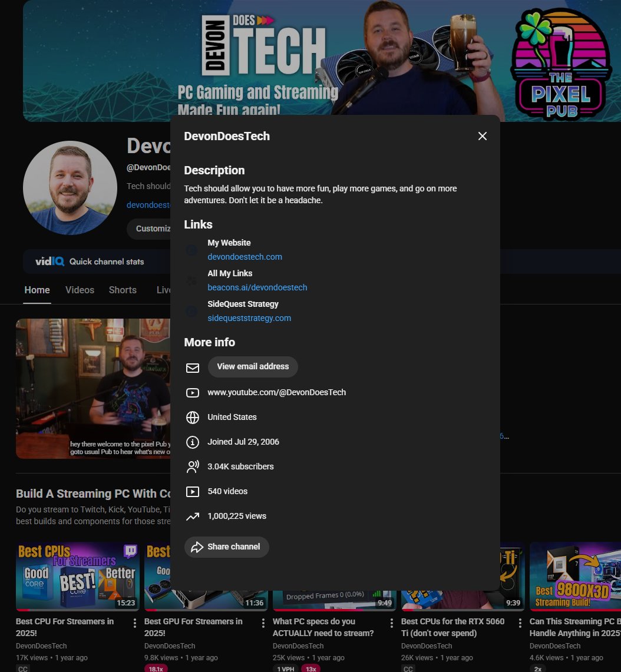Image resolution: width=621 pixels, height=672 pixels.
Task: Click the Joined Jul 29, 2006 text
Action: point(243,442)
